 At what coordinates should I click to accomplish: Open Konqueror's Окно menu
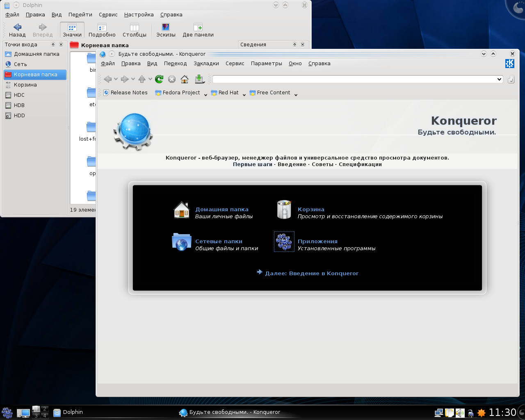[x=295, y=64]
